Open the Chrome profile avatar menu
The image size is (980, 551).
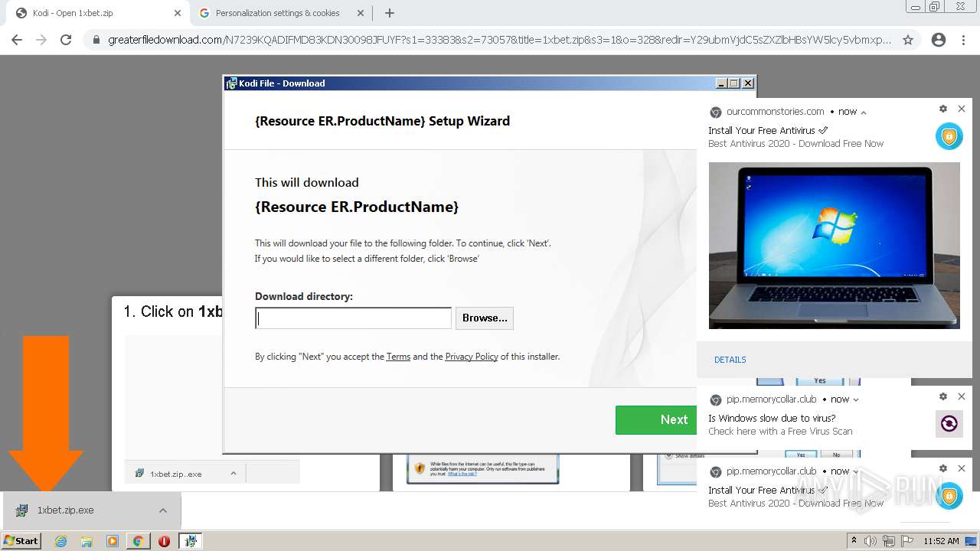(939, 40)
